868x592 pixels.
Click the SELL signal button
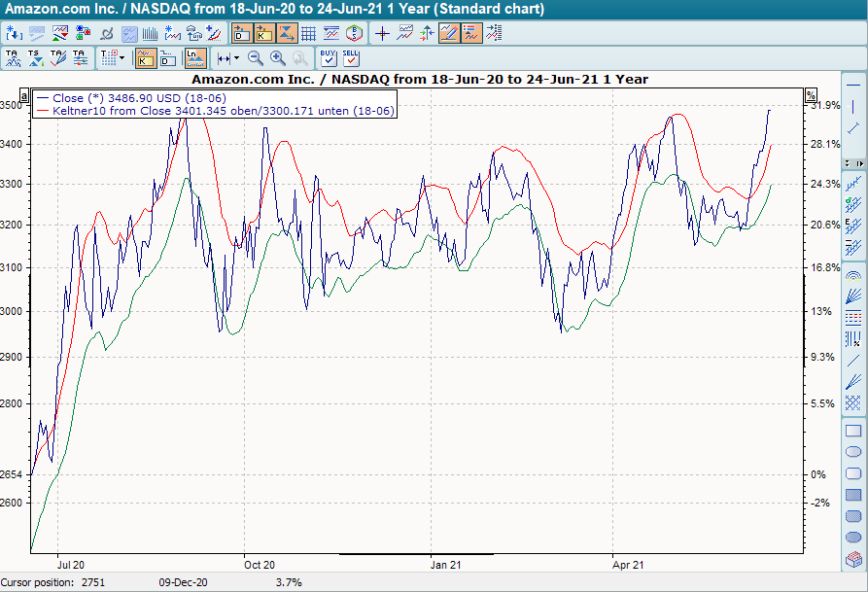[349, 56]
